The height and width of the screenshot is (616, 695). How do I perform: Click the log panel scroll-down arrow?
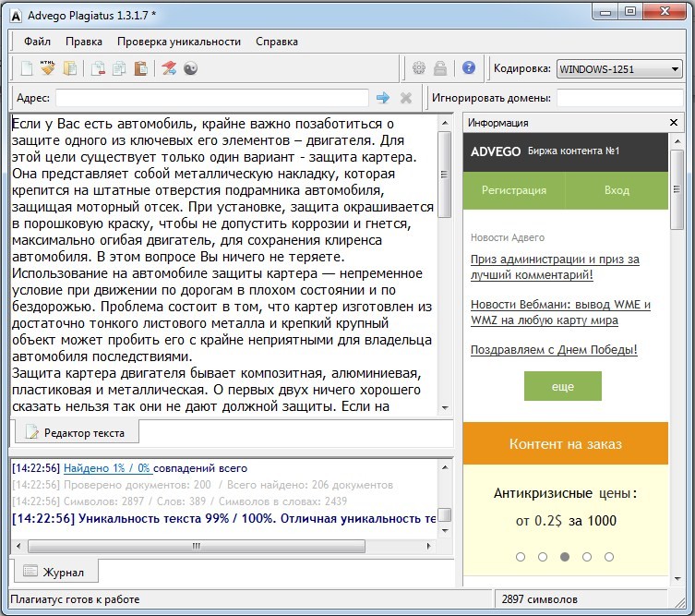point(445,531)
